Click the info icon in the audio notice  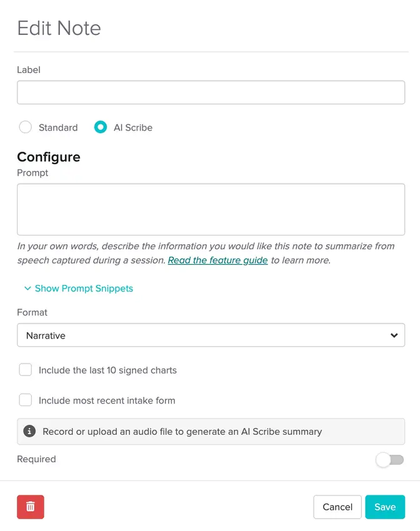29,431
